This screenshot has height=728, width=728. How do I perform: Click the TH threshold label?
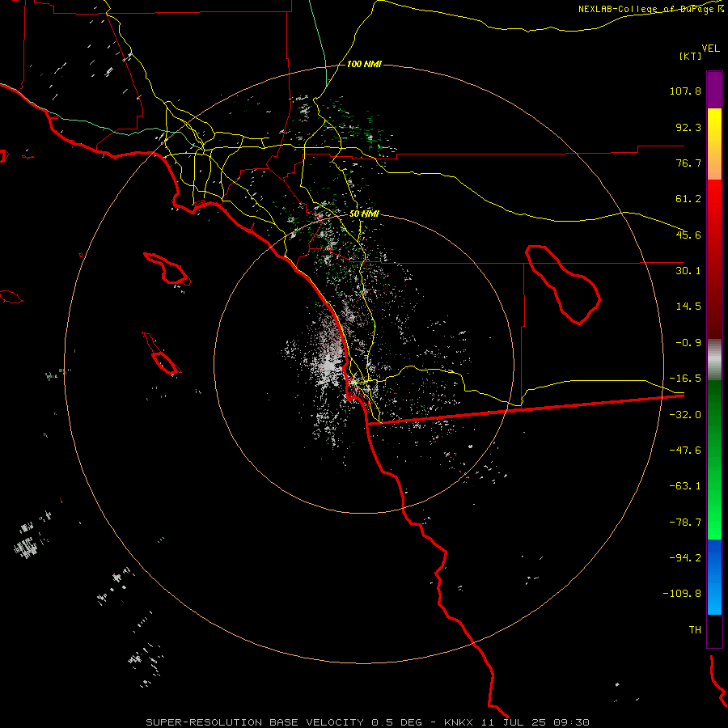tap(695, 630)
